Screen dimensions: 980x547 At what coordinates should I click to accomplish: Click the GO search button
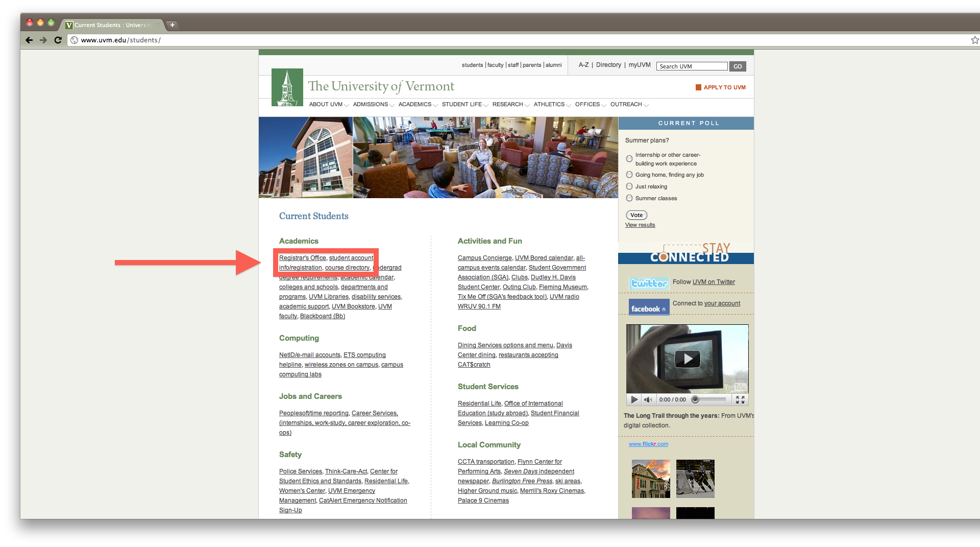738,66
